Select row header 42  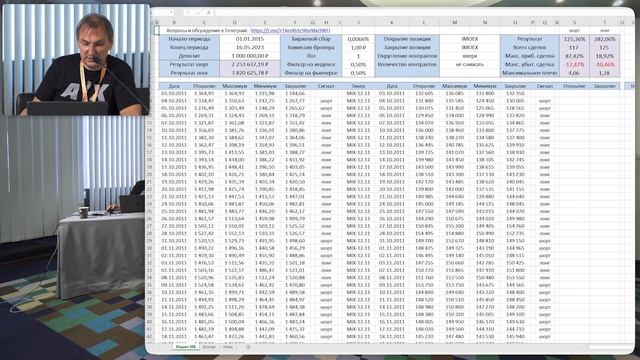pyautogui.click(x=150, y=336)
